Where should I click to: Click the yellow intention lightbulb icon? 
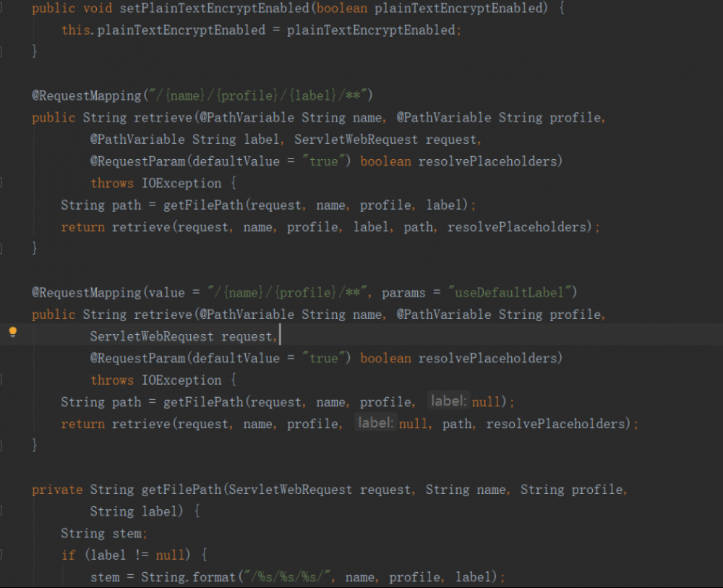(12, 332)
